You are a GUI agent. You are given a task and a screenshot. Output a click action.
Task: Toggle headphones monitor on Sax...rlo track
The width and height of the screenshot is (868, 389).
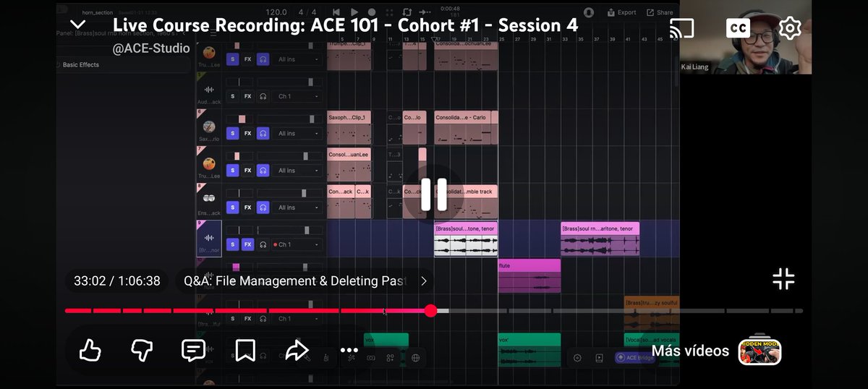coord(263,133)
